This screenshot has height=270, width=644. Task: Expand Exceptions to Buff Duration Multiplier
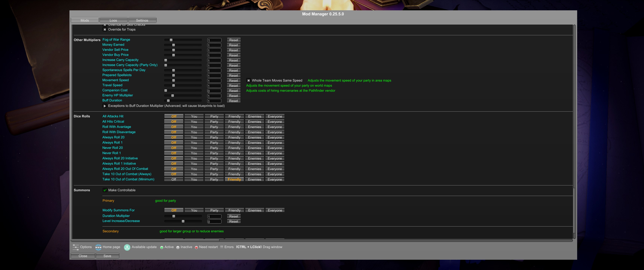[105, 106]
